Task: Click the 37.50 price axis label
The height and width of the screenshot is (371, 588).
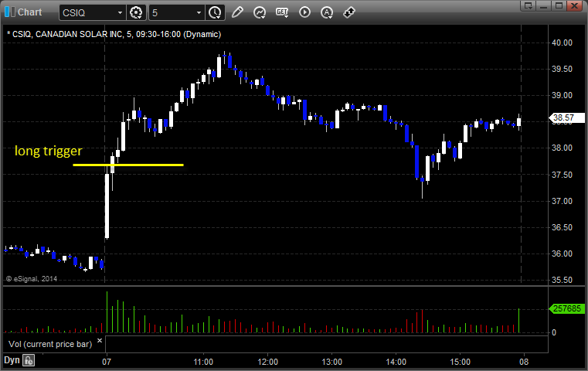Action: point(563,175)
